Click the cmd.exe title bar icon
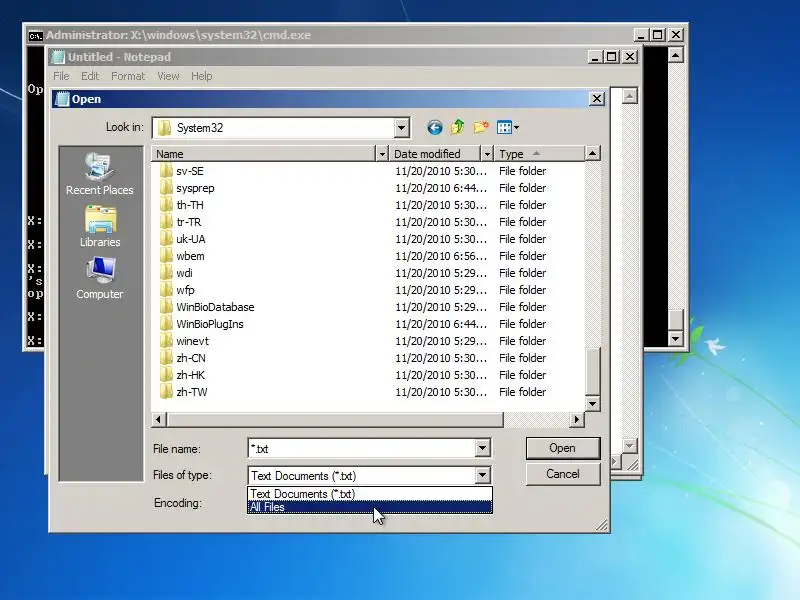 [x=35, y=35]
